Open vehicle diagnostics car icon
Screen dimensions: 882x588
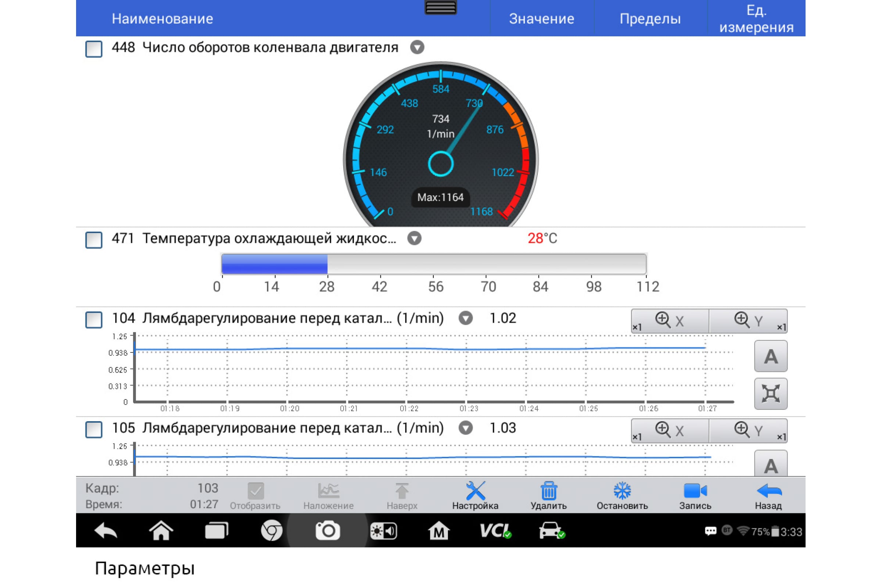(x=552, y=531)
